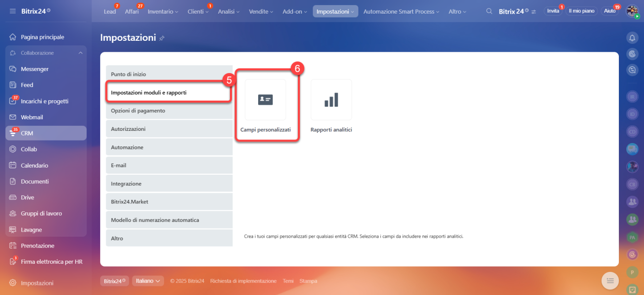Image resolution: width=644 pixels, height=295 pixels.
Task: Expand the Impostazioni top menu dropdown
Action: (x=336, y=11)
